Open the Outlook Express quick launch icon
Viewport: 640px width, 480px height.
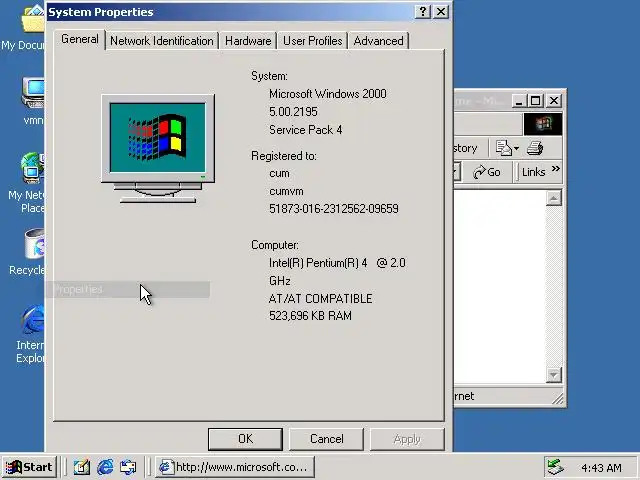coord(128,467)
